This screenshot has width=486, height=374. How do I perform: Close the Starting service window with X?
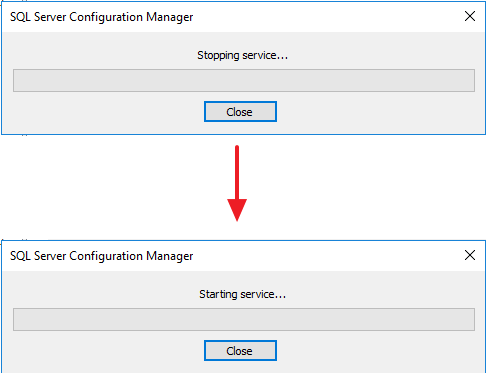coord(470,255)
